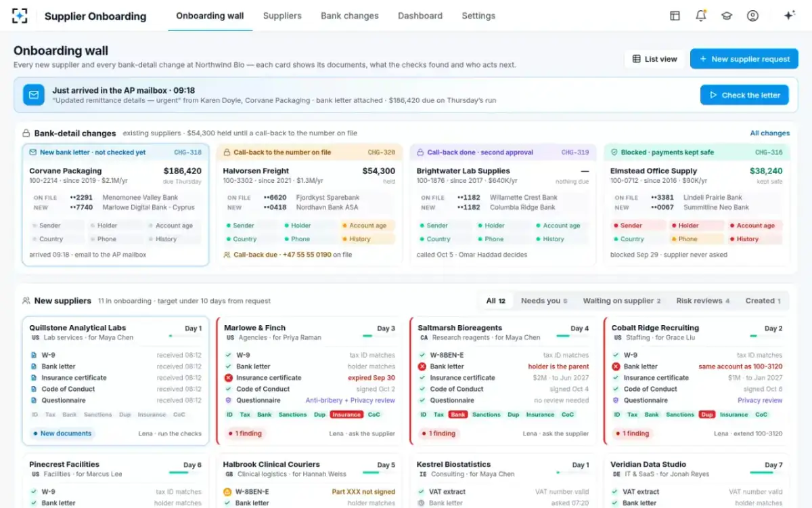The height and width of the screenshot is (508, 812).
Task: Click Quillstone's Insurance certificate document icon
Action: 34,378
